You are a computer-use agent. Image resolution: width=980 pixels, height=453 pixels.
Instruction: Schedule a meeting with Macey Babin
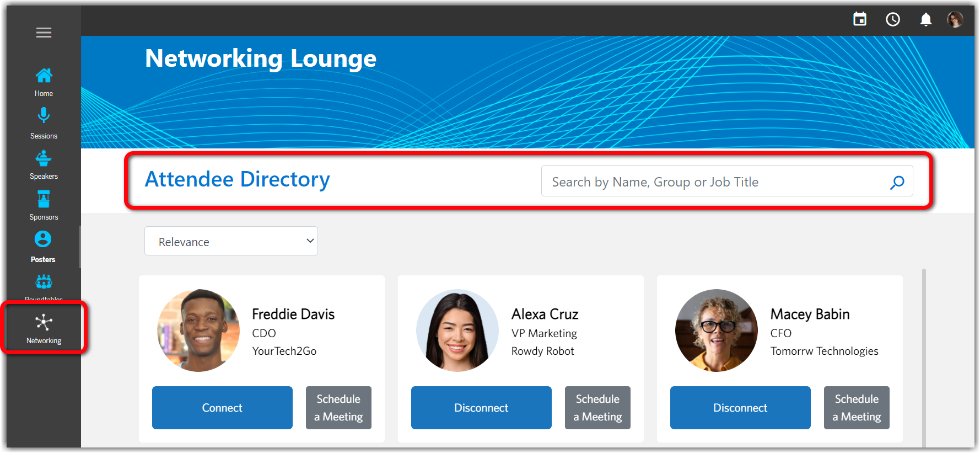pyautogui.click(x=857, y=408)
